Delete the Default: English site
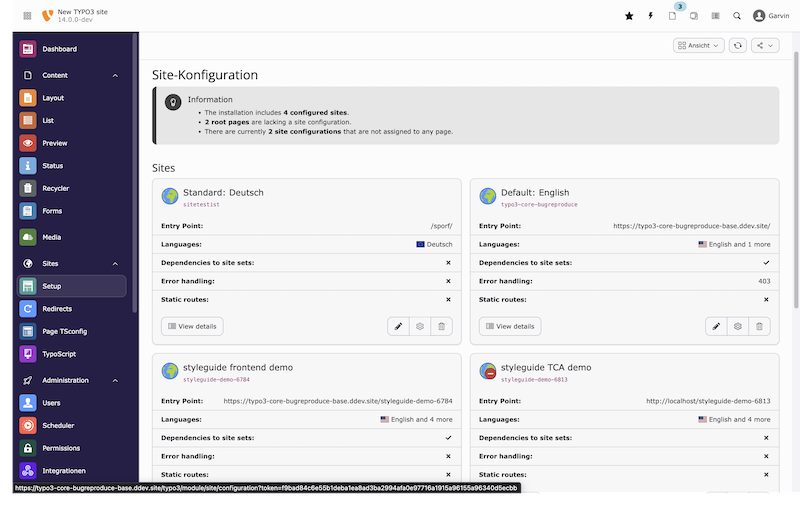 click(x=760, y=326)
